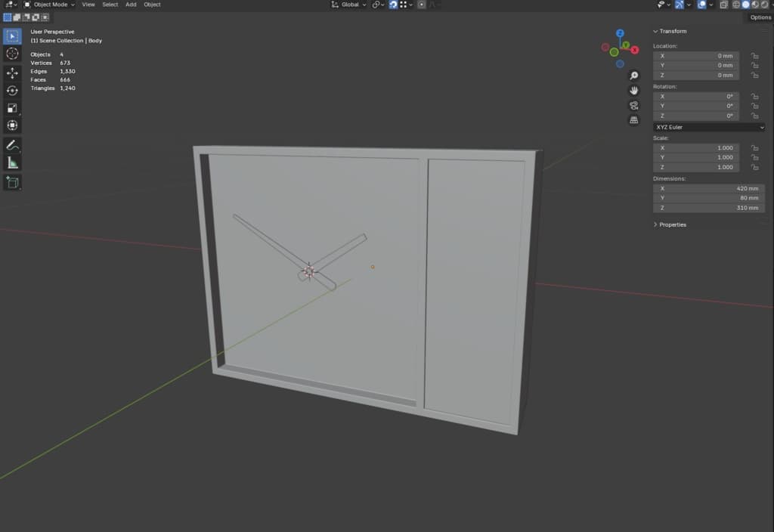
Task: Click the zoom view magnifier icon
Action: pos(634,76)
